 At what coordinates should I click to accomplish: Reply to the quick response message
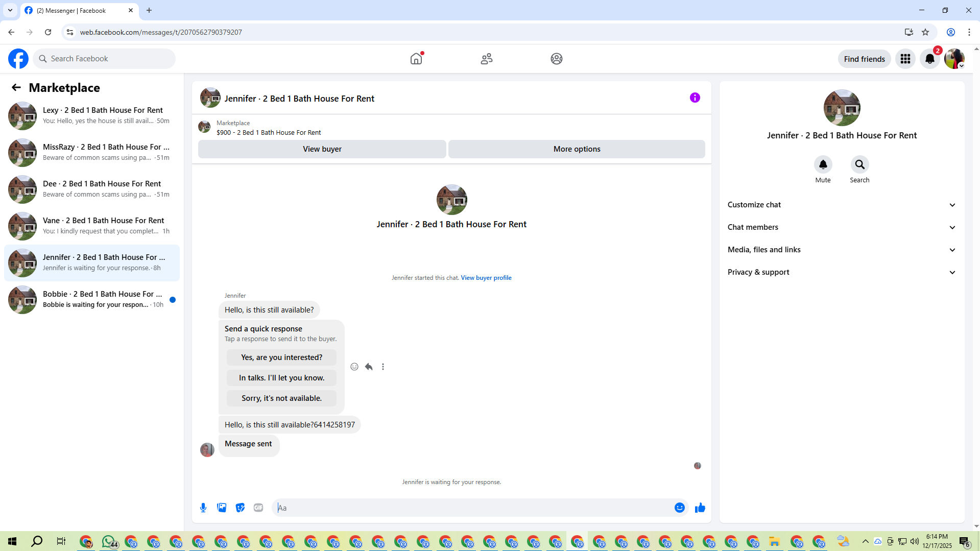[x=369, y=367]
